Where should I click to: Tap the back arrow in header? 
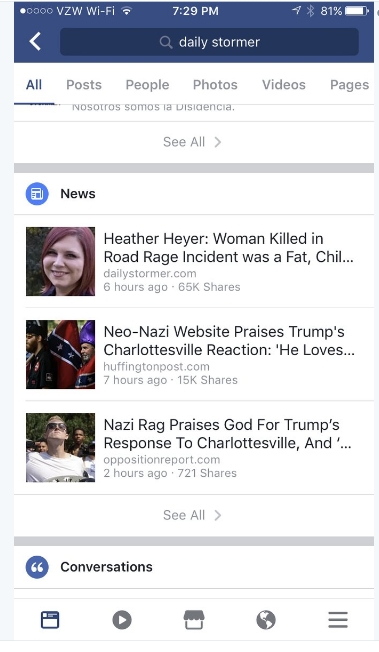coord(35,42)
